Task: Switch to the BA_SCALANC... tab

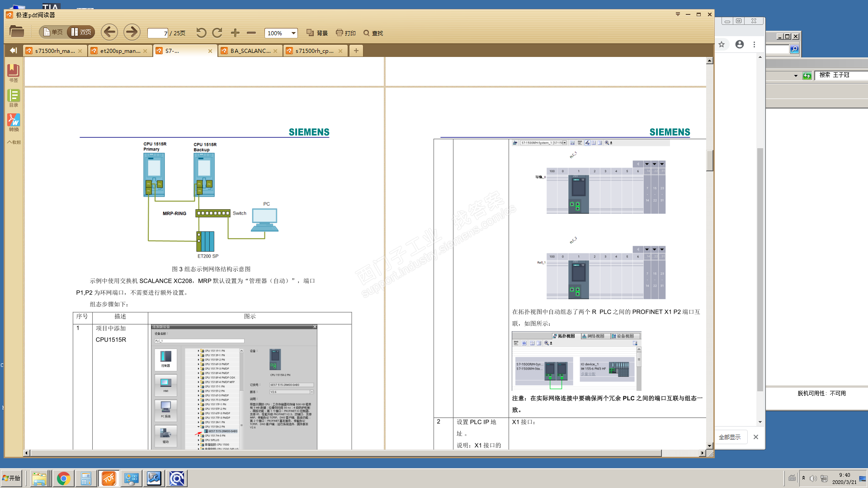Action: (250, 51)
